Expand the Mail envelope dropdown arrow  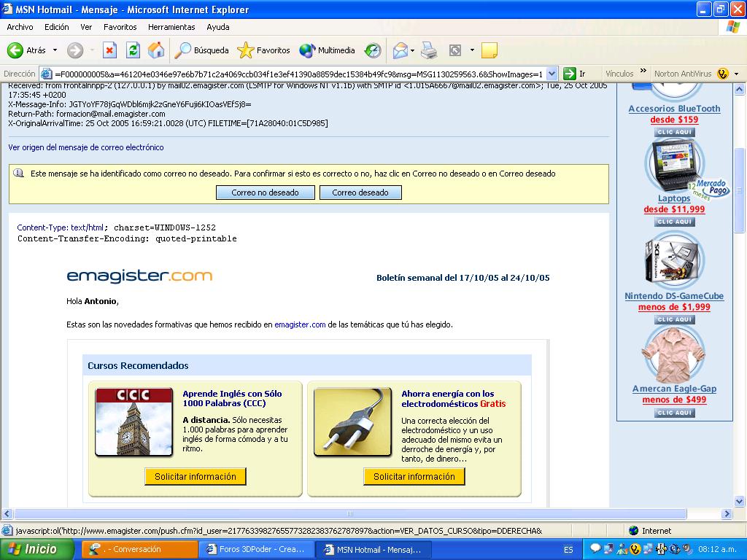413,50
